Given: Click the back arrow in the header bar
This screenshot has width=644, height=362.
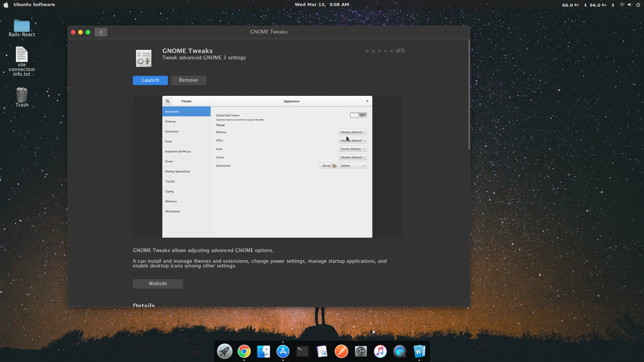Looking at the screenshot, I should pyautogui.click(x=101, y=32).
